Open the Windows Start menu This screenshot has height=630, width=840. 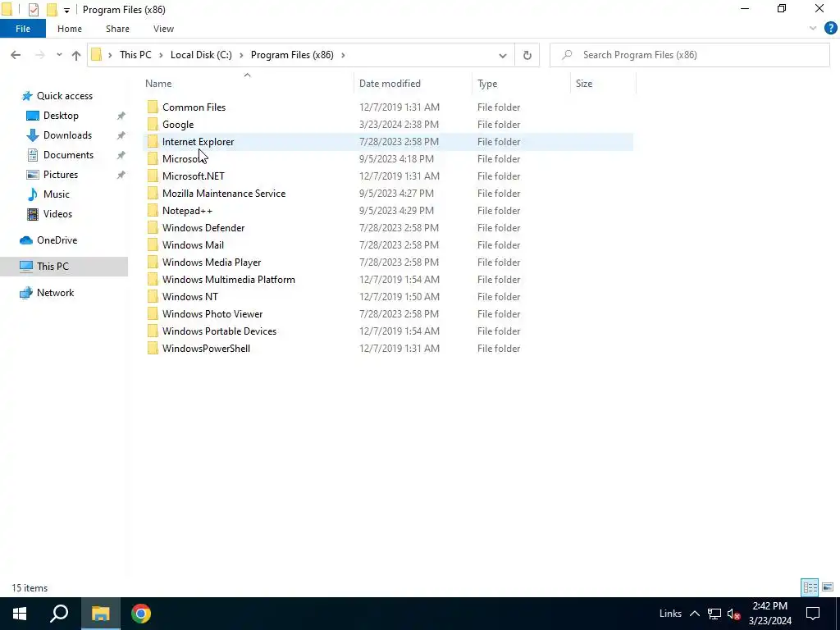coord(20,614)
